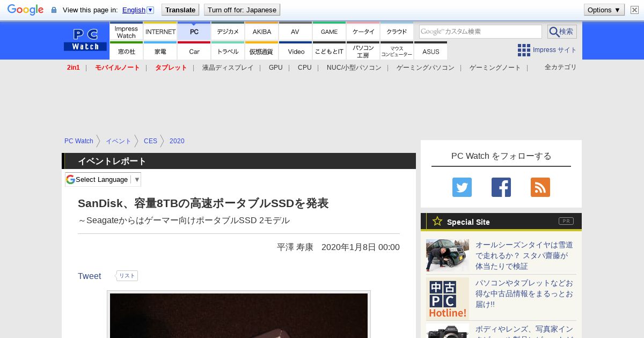
Task: Open the 家電 tab
Action: tap(160, 51)
